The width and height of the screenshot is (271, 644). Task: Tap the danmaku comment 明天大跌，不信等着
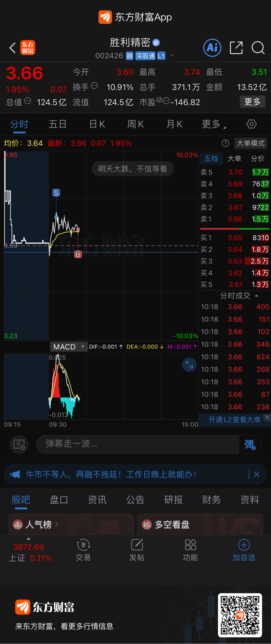[x=133, y=169]
